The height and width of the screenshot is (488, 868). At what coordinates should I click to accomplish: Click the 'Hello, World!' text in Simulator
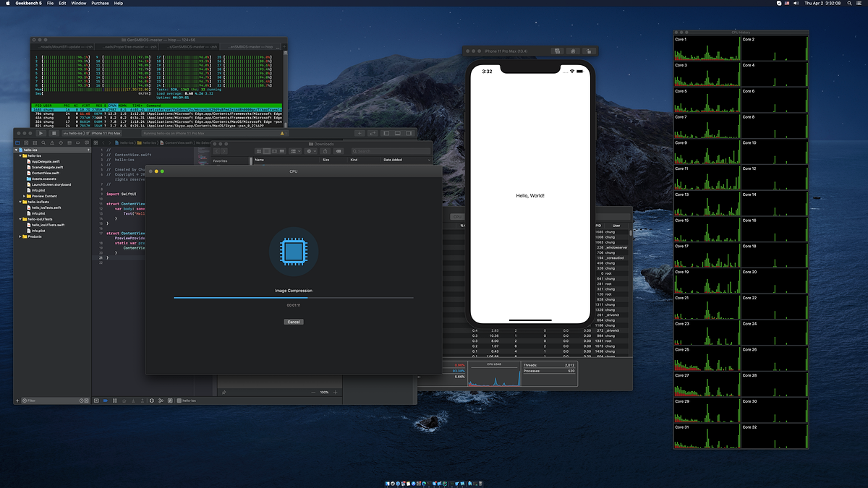pos(530,195)
